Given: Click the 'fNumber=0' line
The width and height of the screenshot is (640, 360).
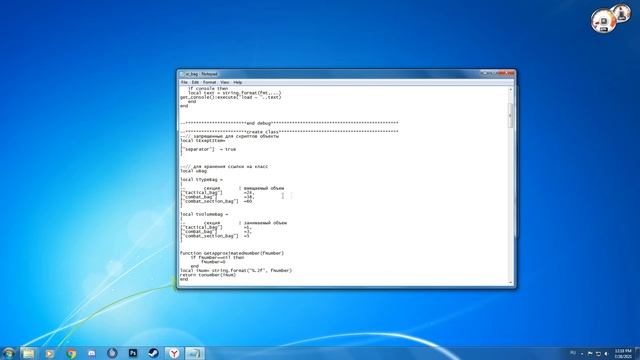Looking at the screenshot, I should pos(213,262).
